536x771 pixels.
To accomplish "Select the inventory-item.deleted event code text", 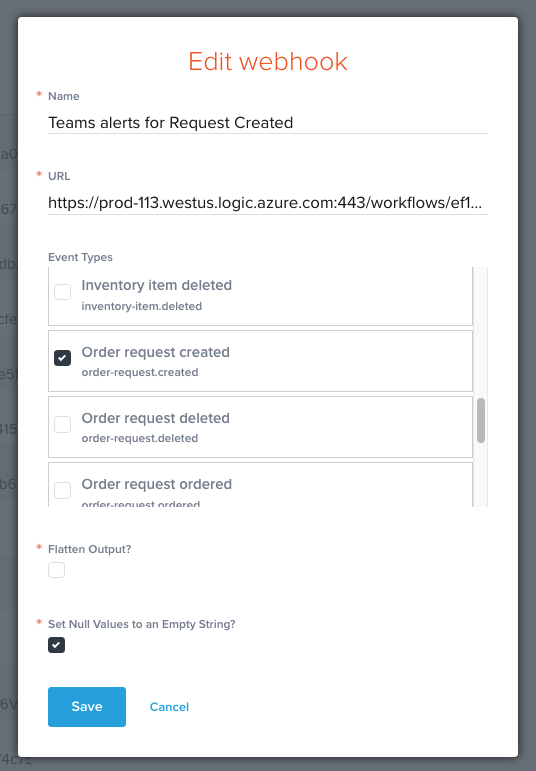I will click(142, 306).
